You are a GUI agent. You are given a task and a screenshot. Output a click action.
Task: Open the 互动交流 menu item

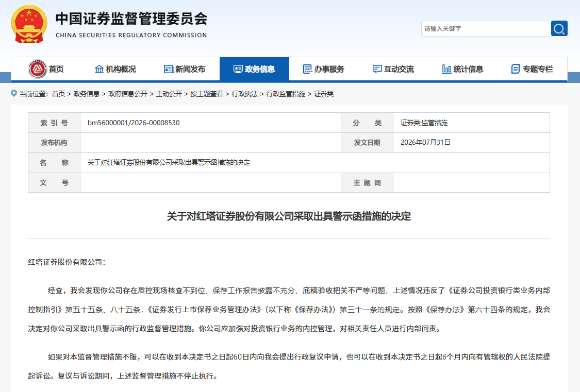[x=393, y=69]
